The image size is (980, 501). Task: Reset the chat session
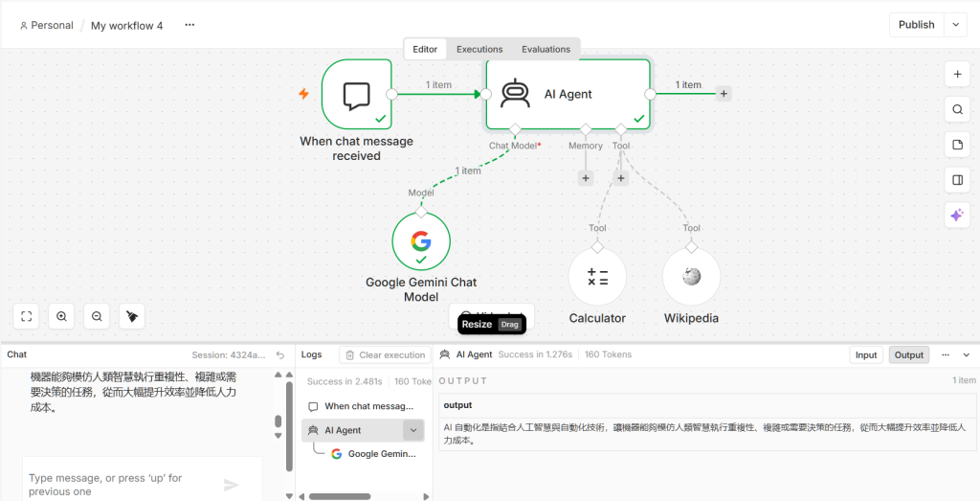[x=280, y=354]
